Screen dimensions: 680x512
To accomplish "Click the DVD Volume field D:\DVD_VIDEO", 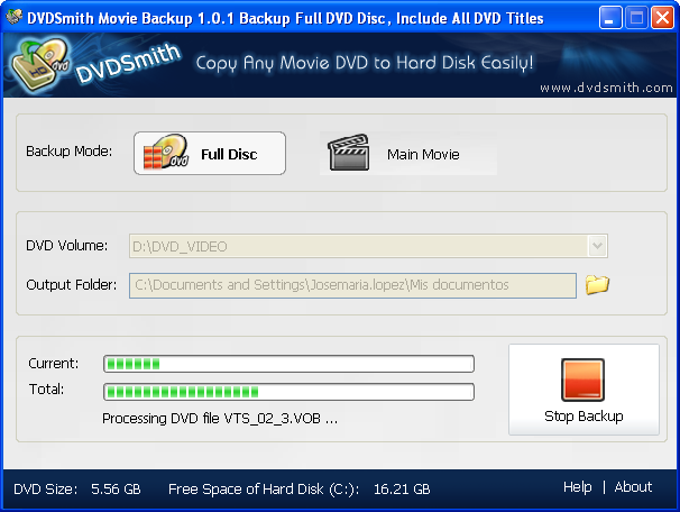I will 368,246.
